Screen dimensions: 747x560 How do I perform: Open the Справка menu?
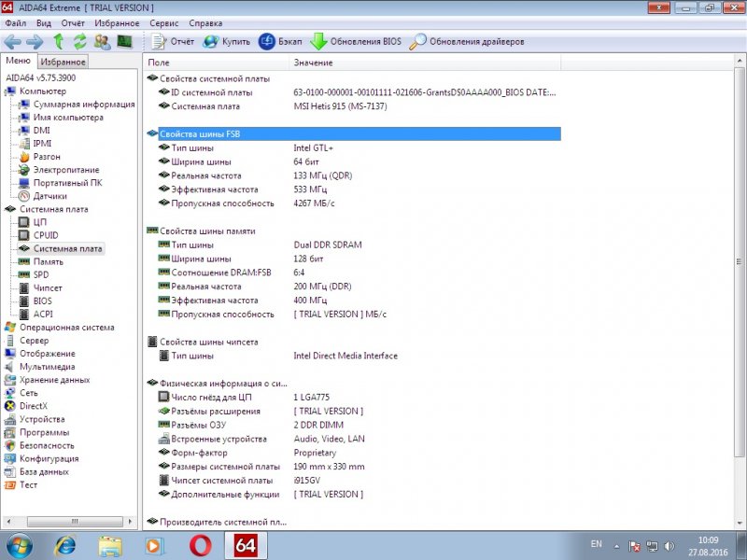pyautogui.click(x=205, y=22)
